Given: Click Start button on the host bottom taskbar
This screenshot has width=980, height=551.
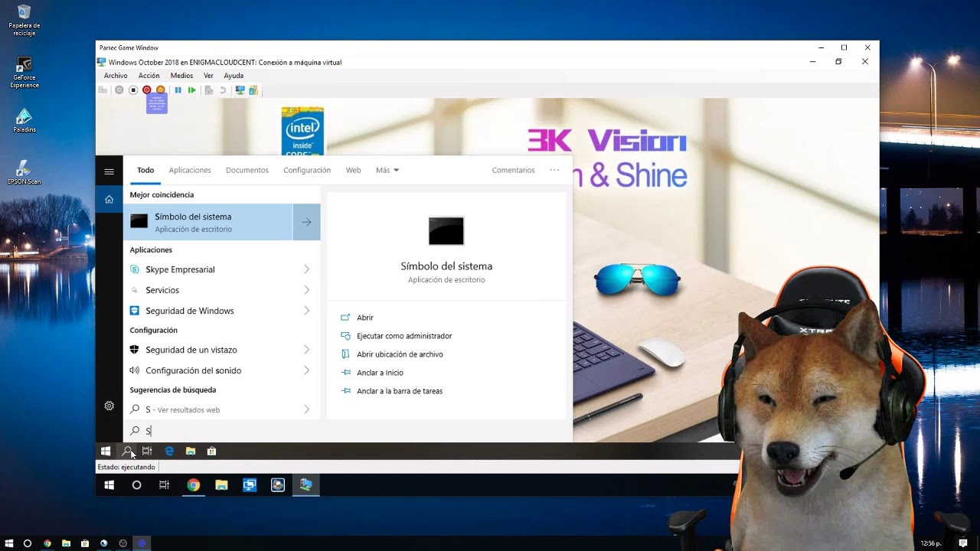Looking at the screenshot, I should tap(9, 543).
